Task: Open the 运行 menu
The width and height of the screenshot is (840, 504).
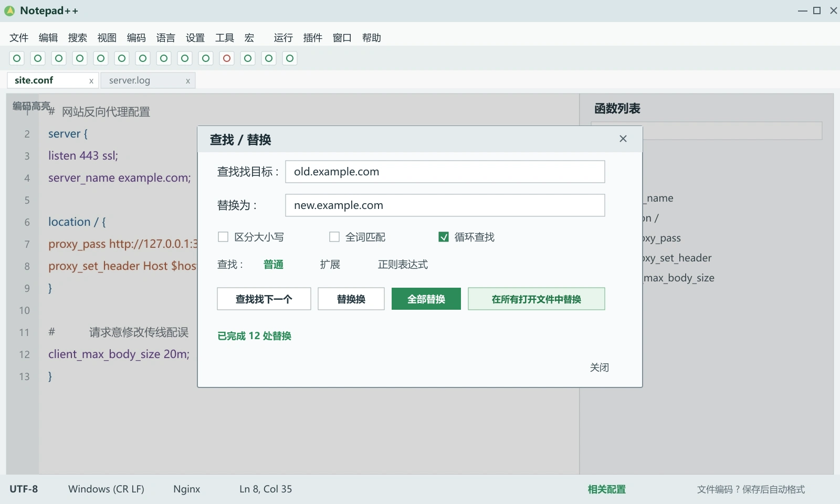Action: [283, 38]
